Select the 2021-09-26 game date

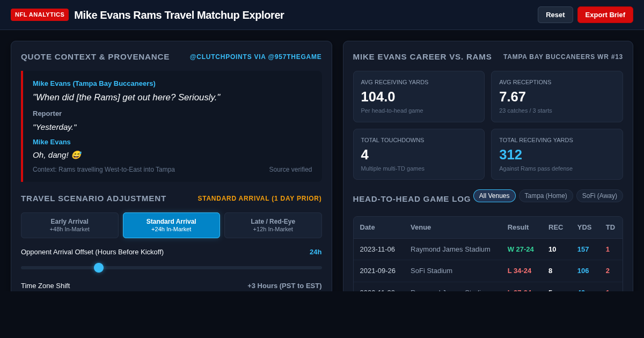pos(378,271)
